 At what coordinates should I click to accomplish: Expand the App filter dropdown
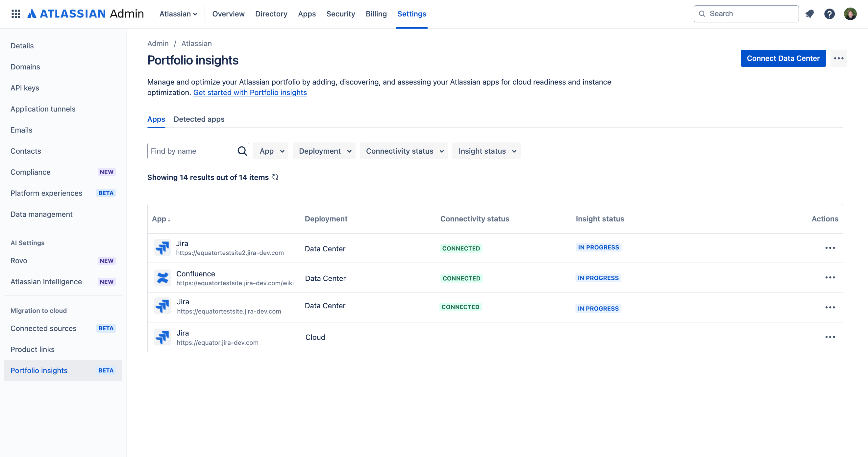[x=271, y=151]
